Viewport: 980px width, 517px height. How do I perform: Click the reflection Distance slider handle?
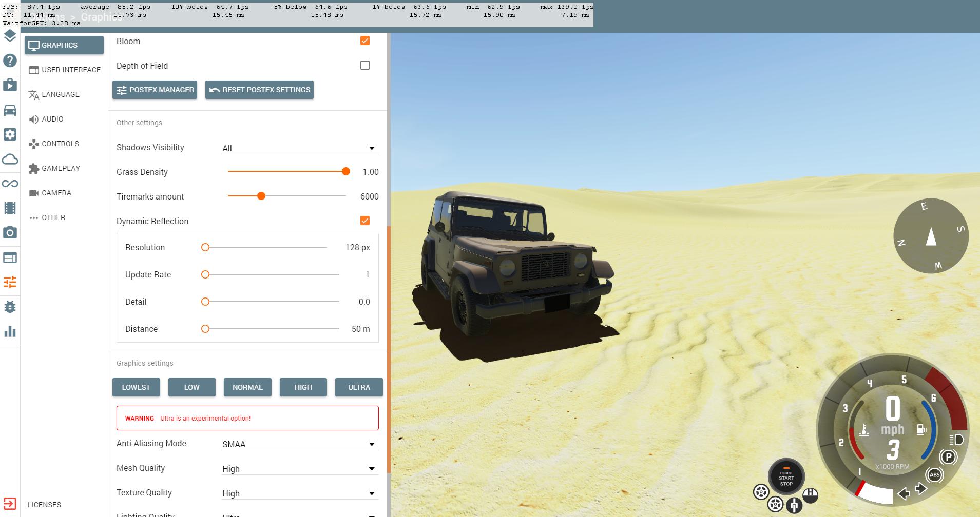click(205, 329)
